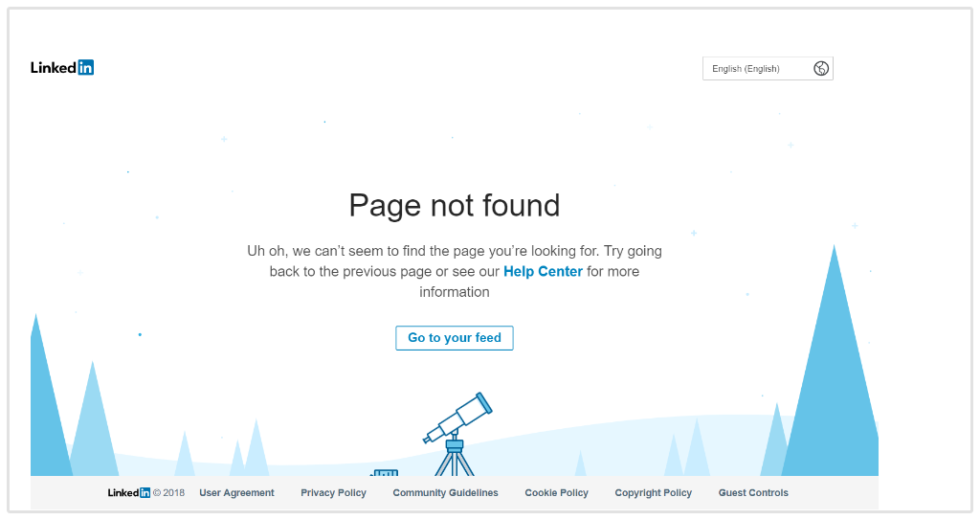This screenshot has height=520, width=980.
Task: Open the Privacy Policy footer link
Action: [333, 493]
